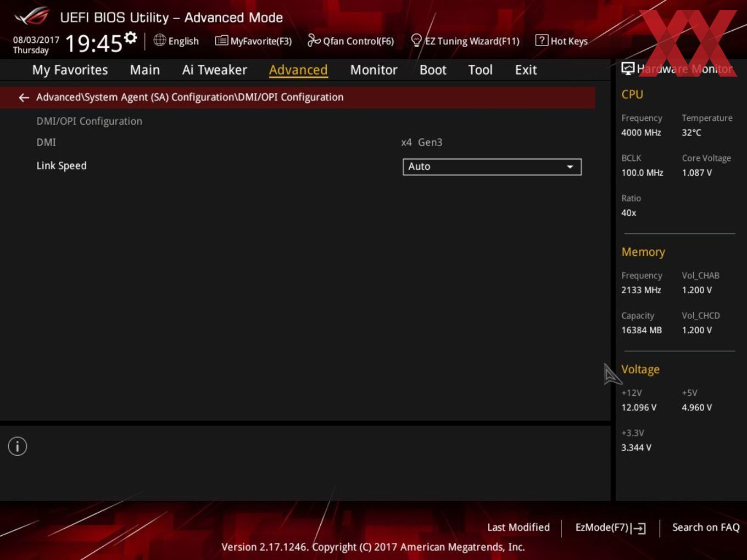This screenshot has height=560, width=747.
Task: Click the Vol_CHCD label
Action: click(700, 316)
